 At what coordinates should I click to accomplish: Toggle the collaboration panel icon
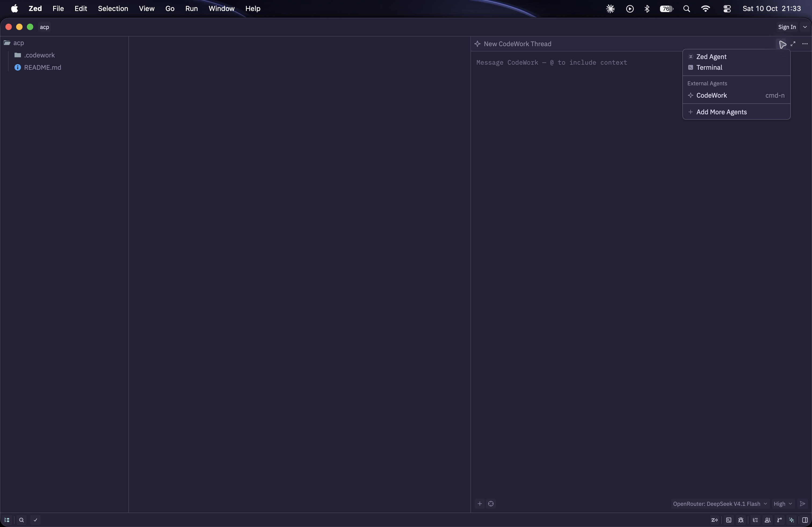point(767,520)
